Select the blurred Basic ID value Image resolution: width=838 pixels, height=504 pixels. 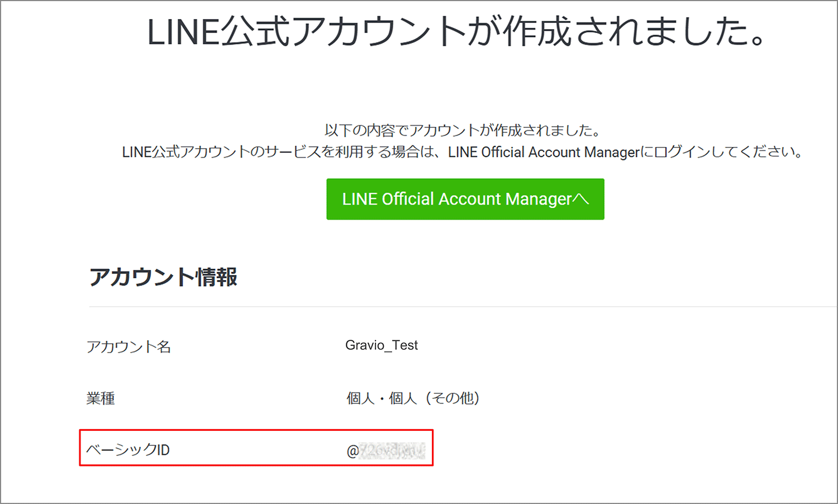(x=386, y=451)
